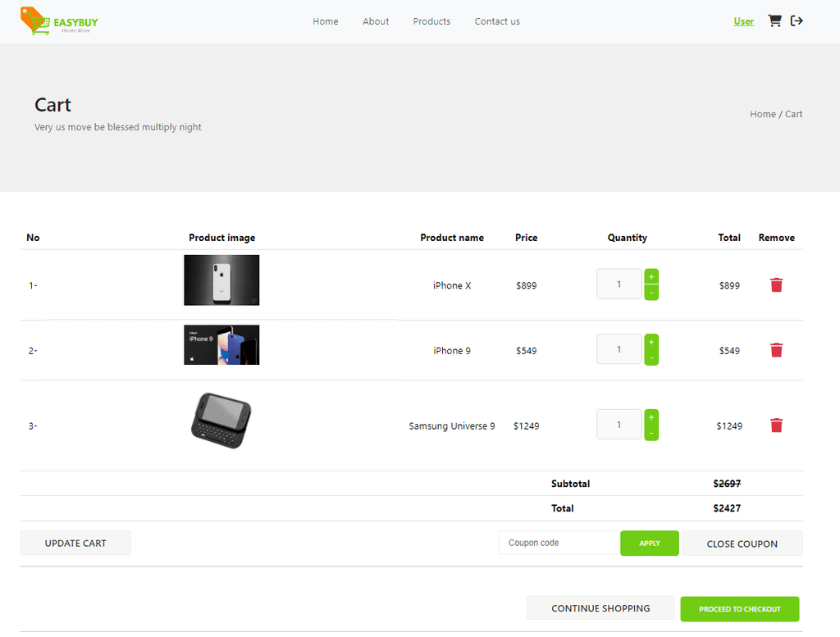Click Home in the breadcrumb

click(762, 114)
